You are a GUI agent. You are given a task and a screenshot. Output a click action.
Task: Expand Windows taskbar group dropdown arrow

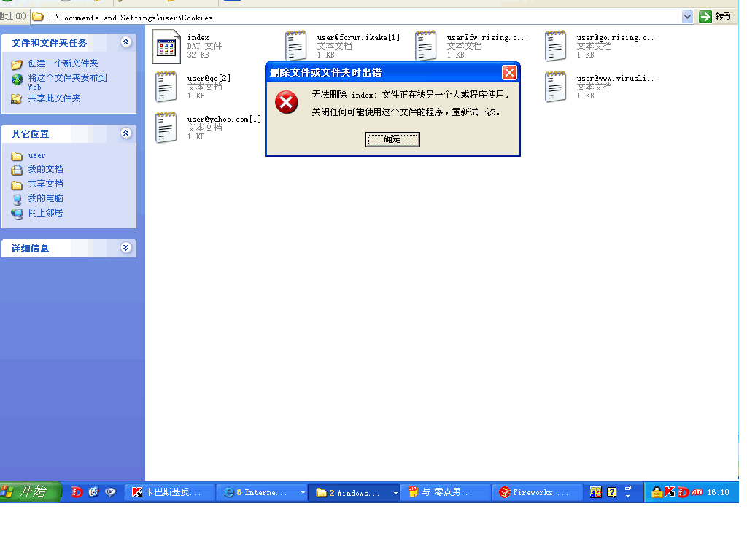click(x=395, y=493)
